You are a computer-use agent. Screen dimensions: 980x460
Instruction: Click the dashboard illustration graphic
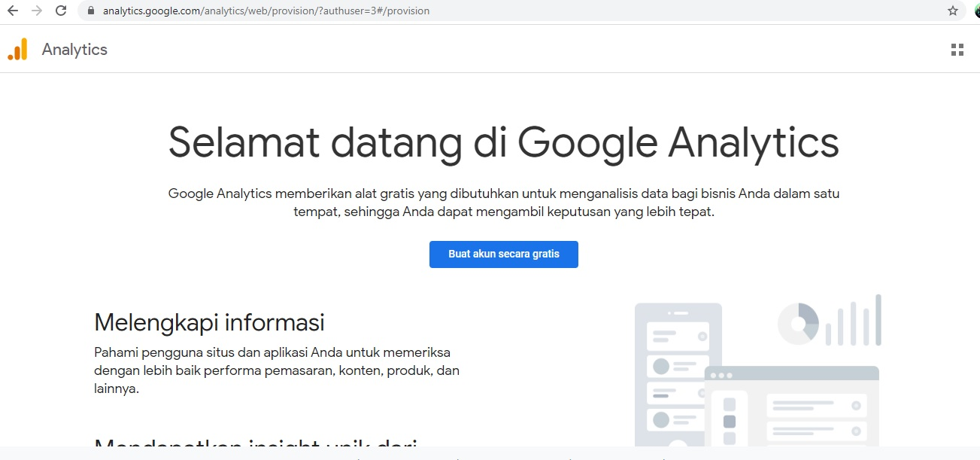(x=757, y=370)
